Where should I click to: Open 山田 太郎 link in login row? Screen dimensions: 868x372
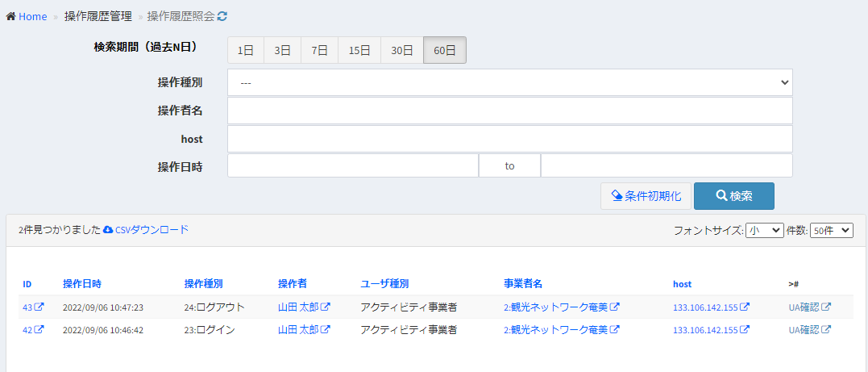[298, 329]
